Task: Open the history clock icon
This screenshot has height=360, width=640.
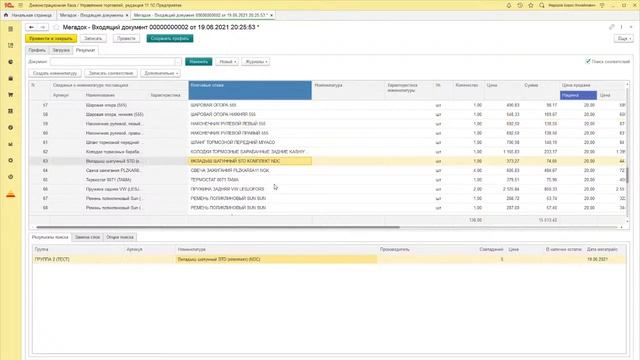Action: point(520,5)
